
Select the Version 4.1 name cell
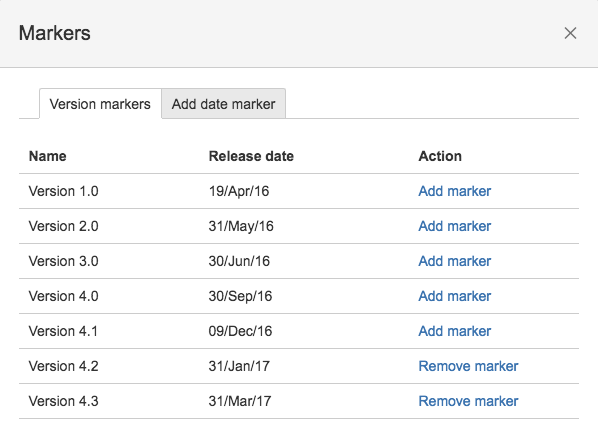63,331
